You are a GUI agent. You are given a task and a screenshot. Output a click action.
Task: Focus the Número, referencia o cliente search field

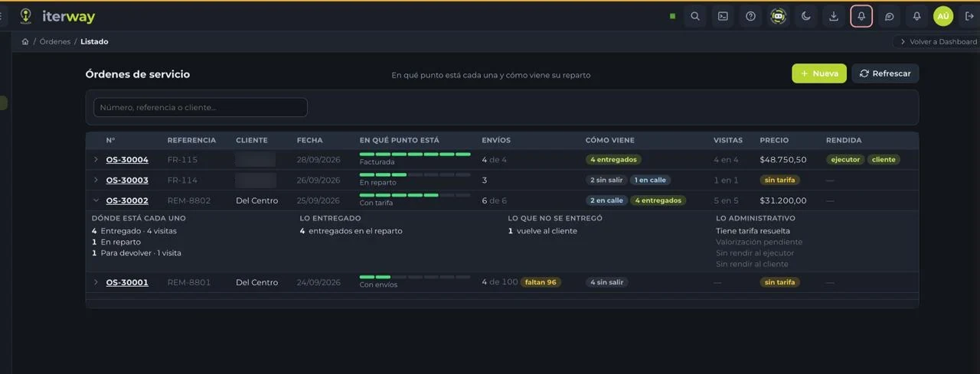(x=201, y=108)
